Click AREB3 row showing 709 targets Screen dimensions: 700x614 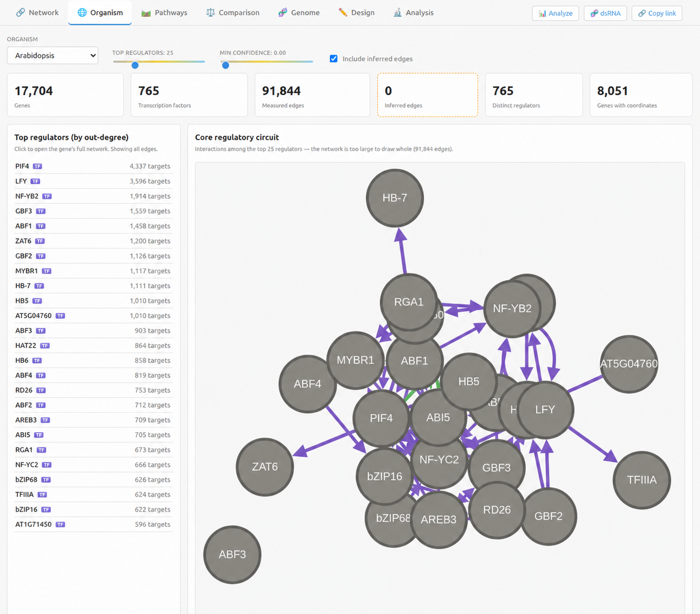click(93, 420)
